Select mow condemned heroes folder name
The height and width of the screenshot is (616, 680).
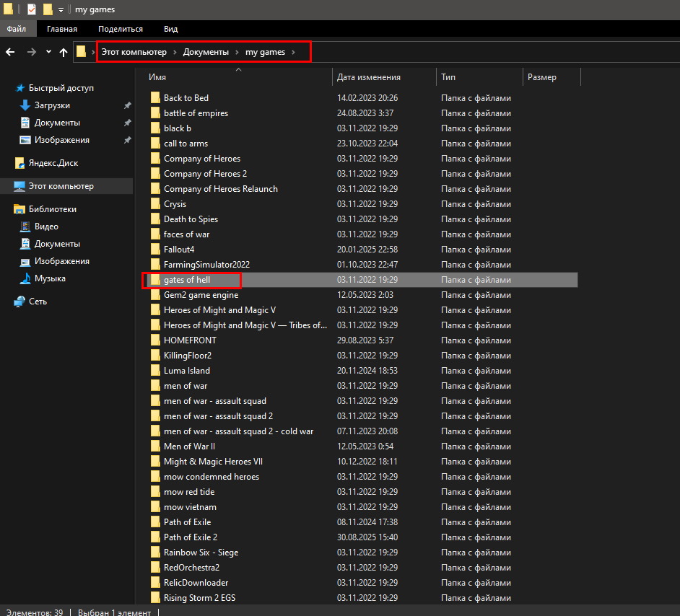point(212,477)
